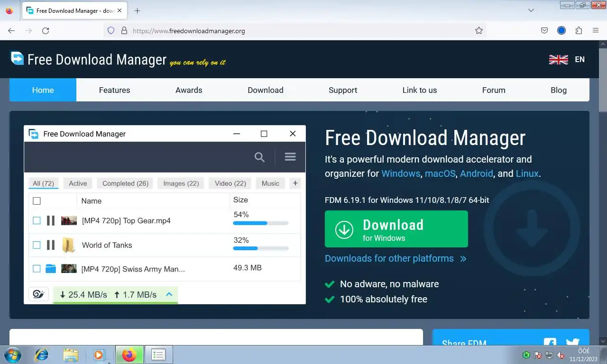Open the Firefox hamburger menu
Image resolution: width=607 pixels, height=364 pixels.
tap(596, 30)
